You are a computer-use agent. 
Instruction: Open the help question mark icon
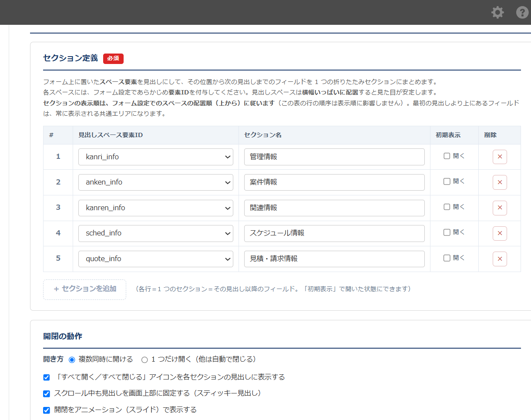(522, 12)
